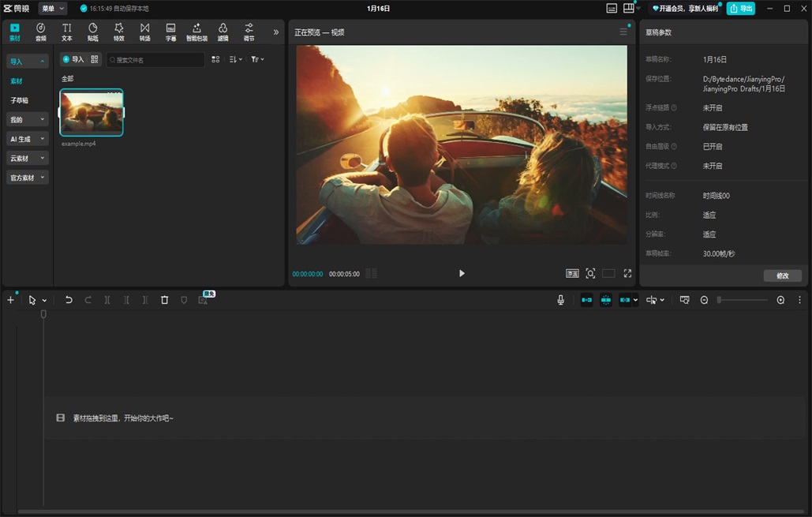
Task: Click the trash delete icon in timeline toolbar
Action: click(164, 300)
